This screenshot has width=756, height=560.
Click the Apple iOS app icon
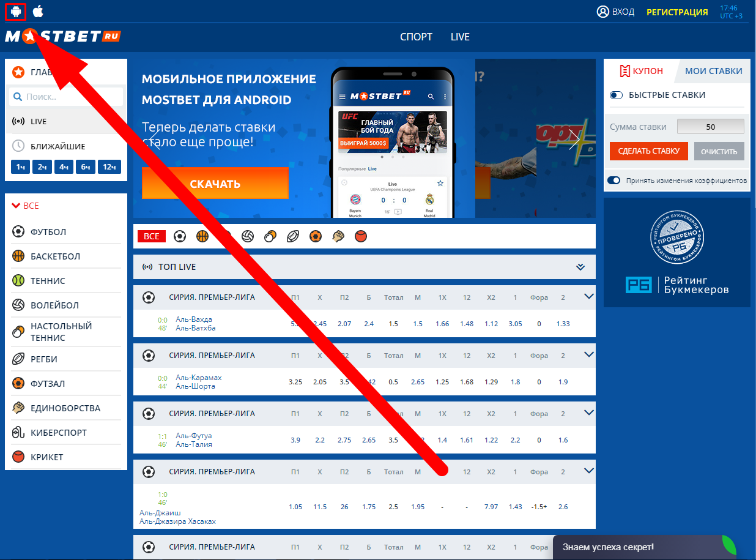38,11
